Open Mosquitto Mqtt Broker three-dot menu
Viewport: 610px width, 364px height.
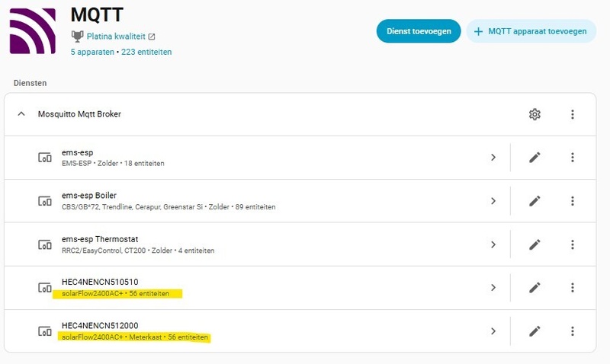(x=573, y=114)
